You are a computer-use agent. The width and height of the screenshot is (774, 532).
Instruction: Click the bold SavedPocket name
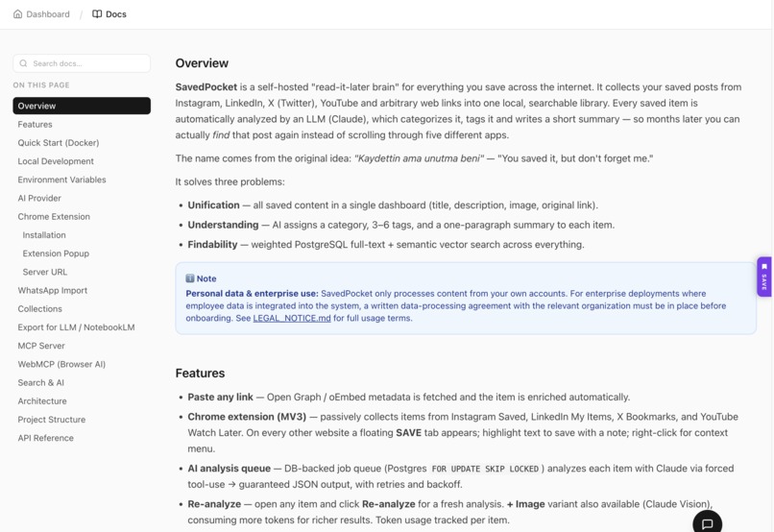(206, 86)
